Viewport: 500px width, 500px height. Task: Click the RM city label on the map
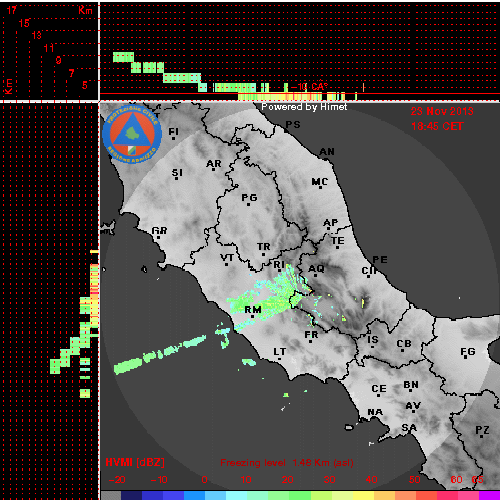coord(253,310)
